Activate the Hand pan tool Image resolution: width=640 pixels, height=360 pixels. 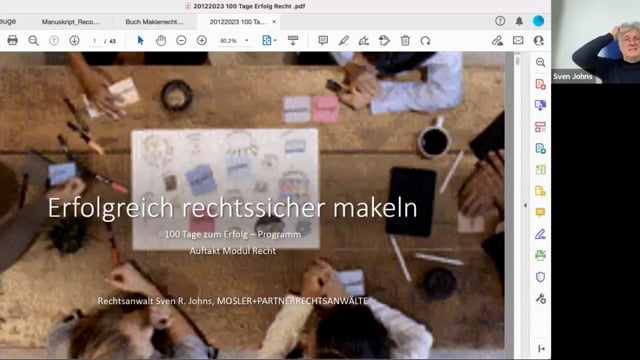click(x=161, y=40)
